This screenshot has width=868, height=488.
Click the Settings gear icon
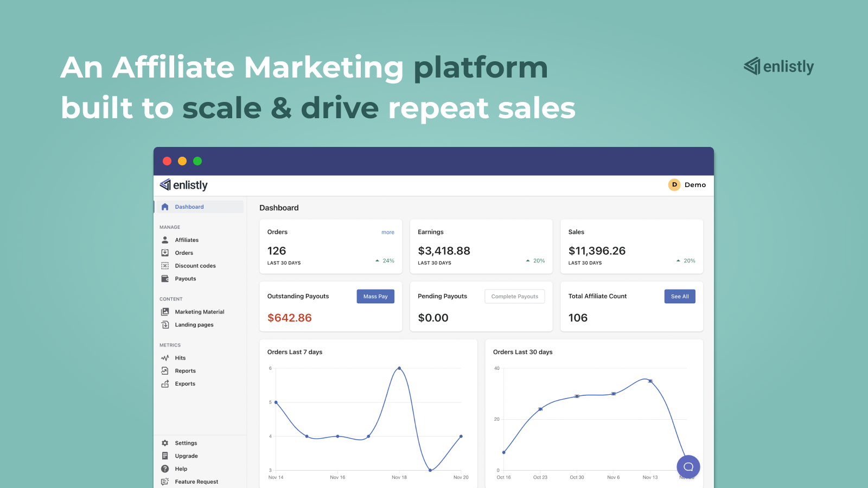tap(165, 443)
